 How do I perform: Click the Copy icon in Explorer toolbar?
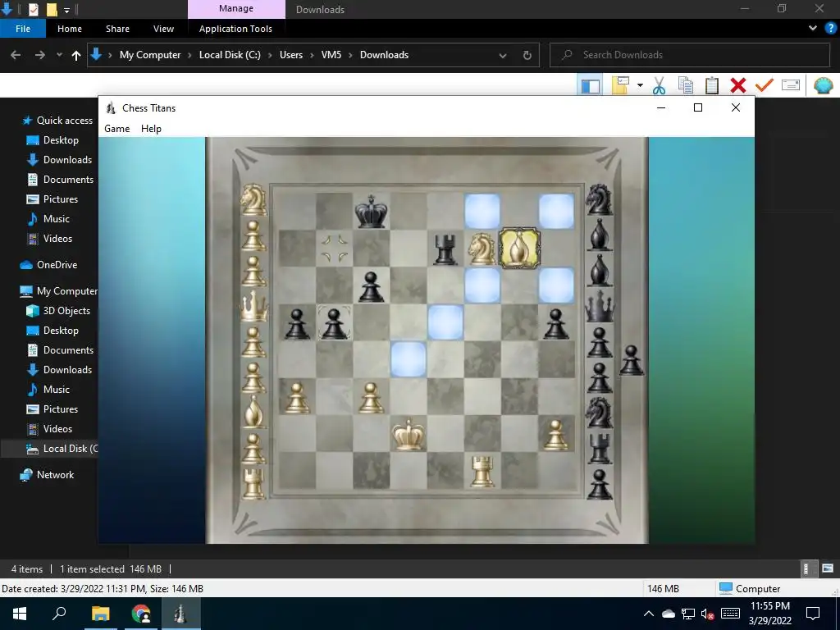[685, 85]
